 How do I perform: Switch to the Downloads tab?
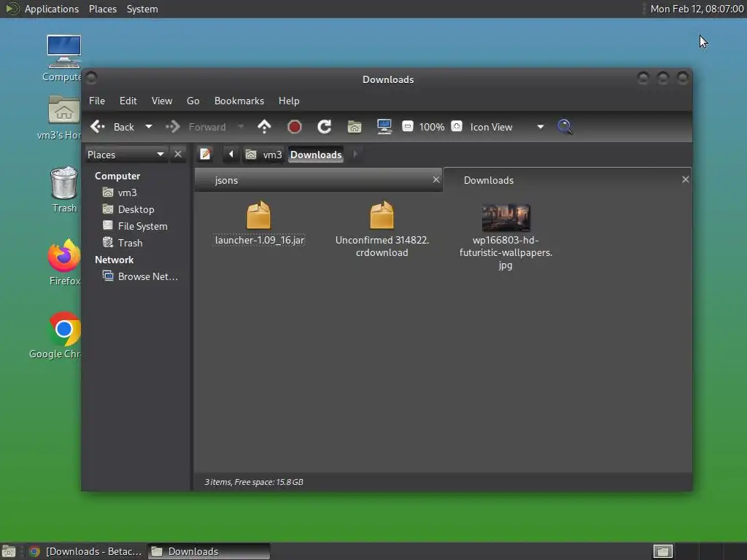561,180
